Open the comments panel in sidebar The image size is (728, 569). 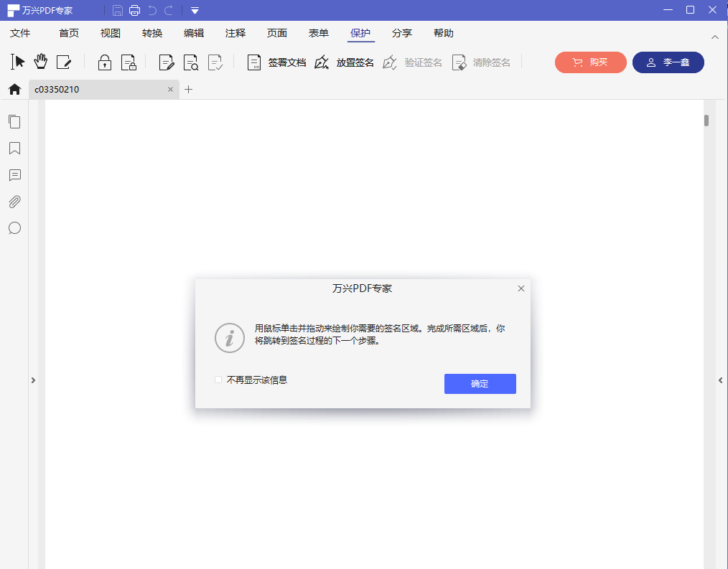[x=15, y=175]
